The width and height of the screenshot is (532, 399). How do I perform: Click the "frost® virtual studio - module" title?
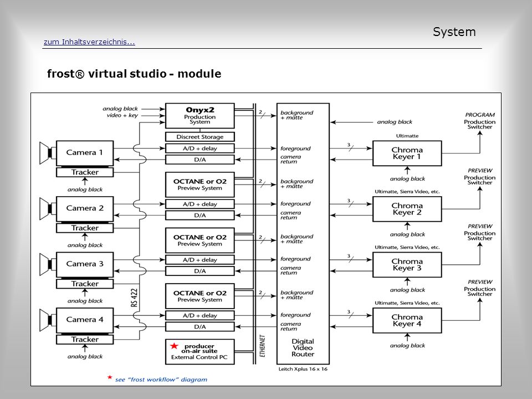(134, 74)
